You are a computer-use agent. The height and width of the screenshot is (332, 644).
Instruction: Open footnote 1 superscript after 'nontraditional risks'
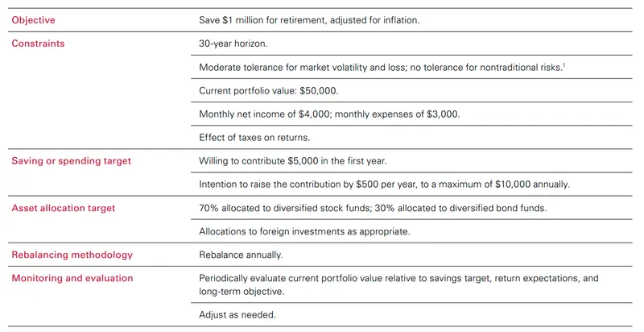[565, 65]
